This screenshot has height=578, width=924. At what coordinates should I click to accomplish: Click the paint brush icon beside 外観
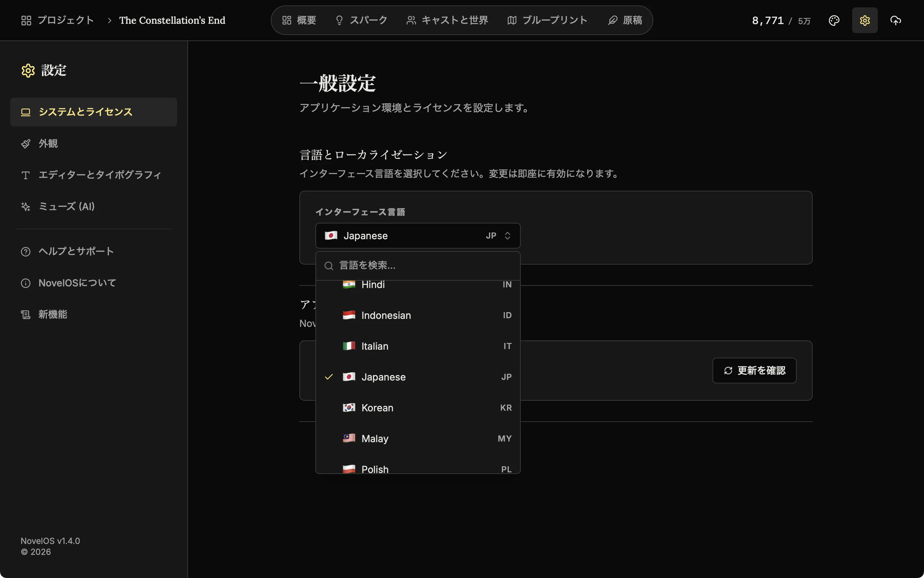(26, 144)
